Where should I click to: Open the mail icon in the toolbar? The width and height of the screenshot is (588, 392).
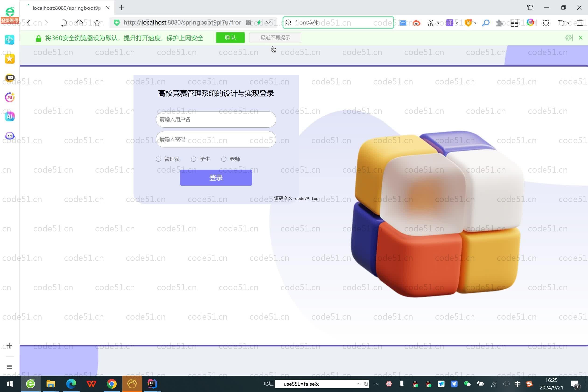403,23
